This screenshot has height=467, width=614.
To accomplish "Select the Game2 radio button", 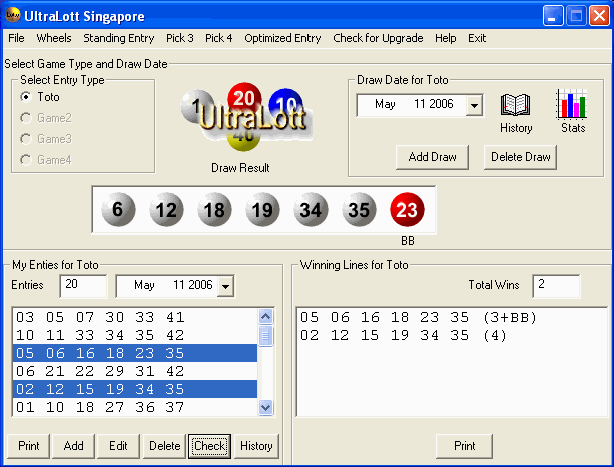I will (26, 118).
